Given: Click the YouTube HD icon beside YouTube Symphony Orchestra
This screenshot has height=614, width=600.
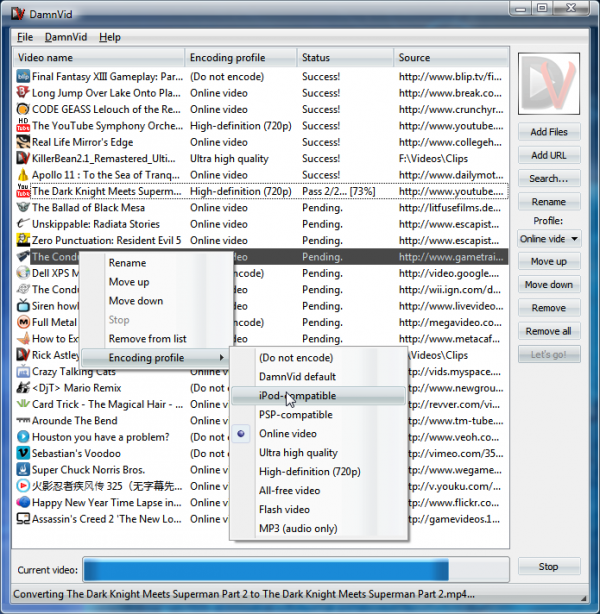Looking at the screenshot, I should [23, 126].
